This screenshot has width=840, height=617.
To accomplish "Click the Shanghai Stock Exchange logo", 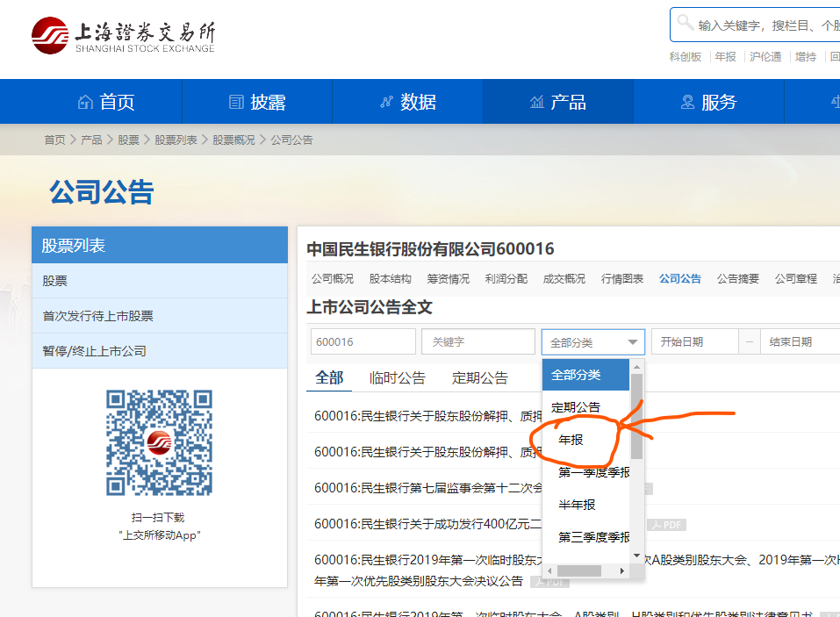I will pyautogui.click(x=123, y=35).
